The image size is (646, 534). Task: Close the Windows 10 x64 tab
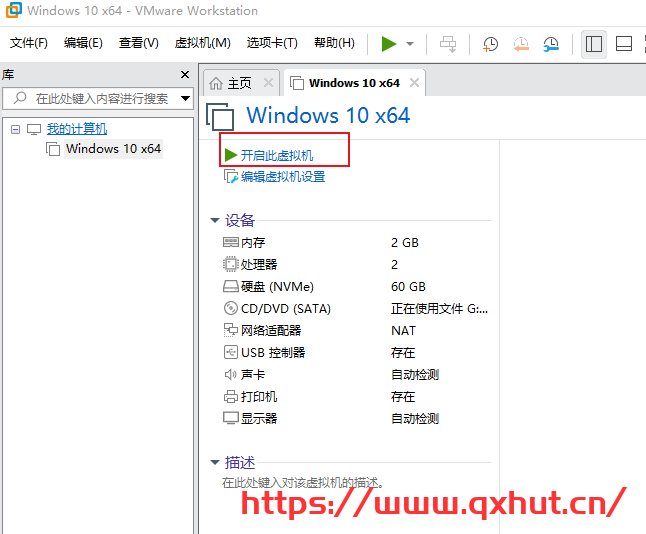tap(415, 83)
